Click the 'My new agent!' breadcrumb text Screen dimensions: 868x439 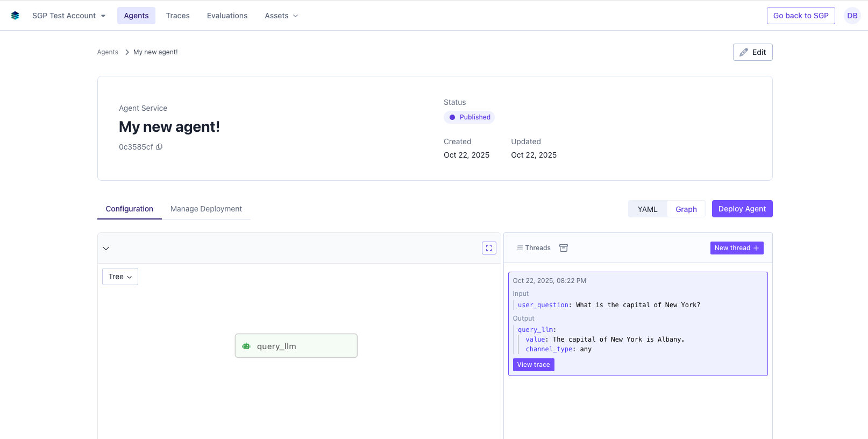155,52
